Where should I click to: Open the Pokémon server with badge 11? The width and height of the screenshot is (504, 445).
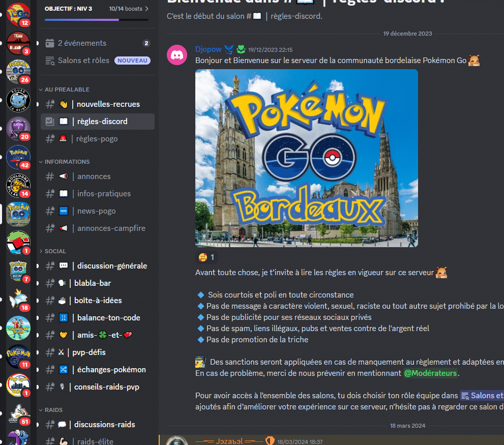point(18,357)
